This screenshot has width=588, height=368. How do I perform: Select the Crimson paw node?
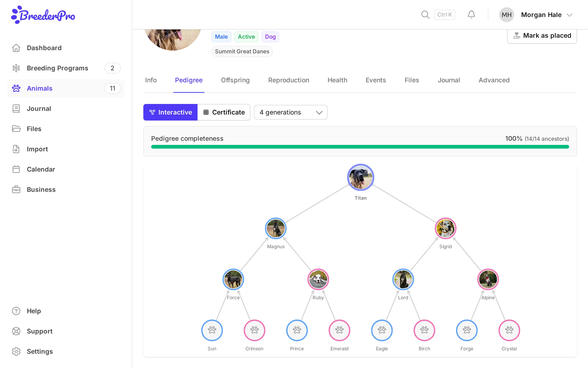coord(254,330)
